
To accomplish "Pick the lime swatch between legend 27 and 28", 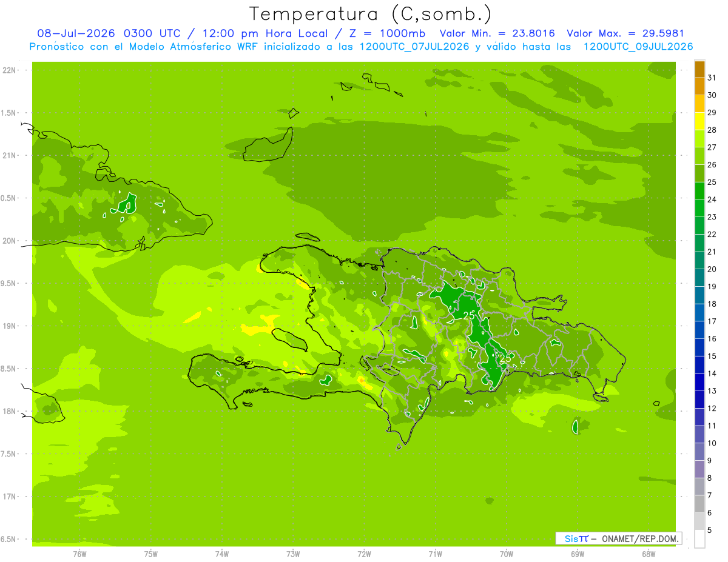I will [x=699, y=138].
